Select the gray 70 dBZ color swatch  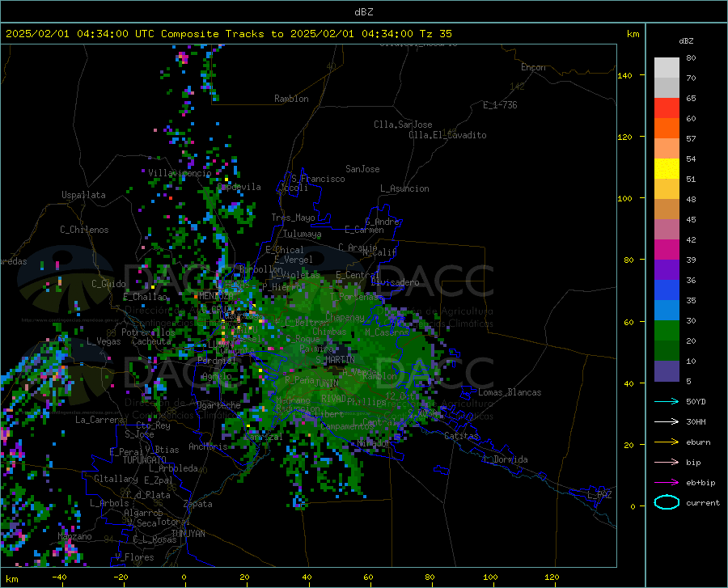click(667, 87)
